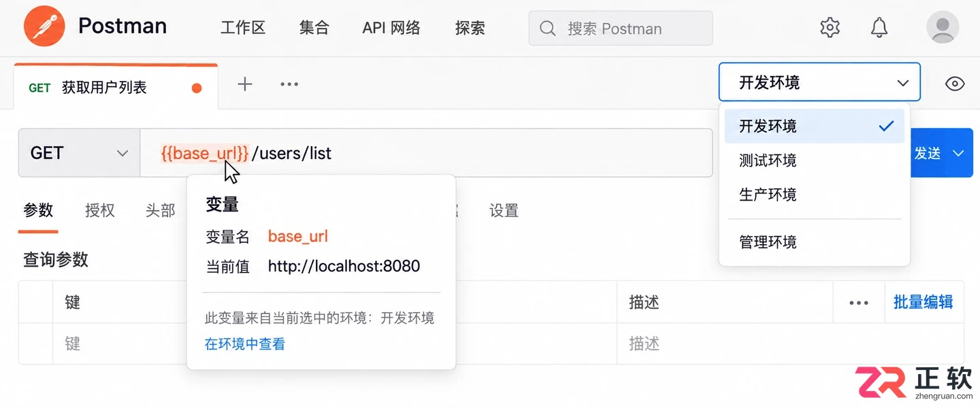Switch to the 设置 tab
Viewport: 980px width, 408px height.
pos(504,211)
